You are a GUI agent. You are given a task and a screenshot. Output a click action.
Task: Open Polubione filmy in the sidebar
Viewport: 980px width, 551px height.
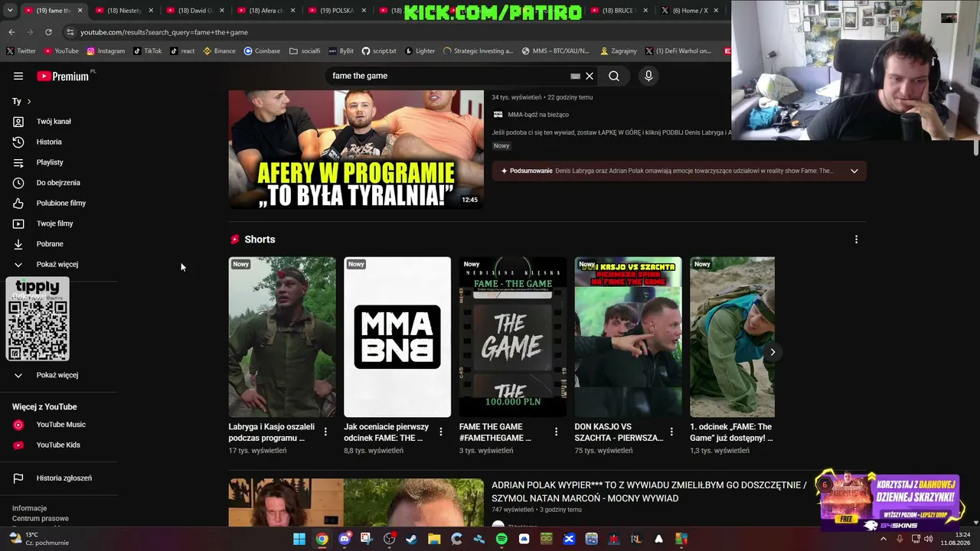tap(61, 203)
